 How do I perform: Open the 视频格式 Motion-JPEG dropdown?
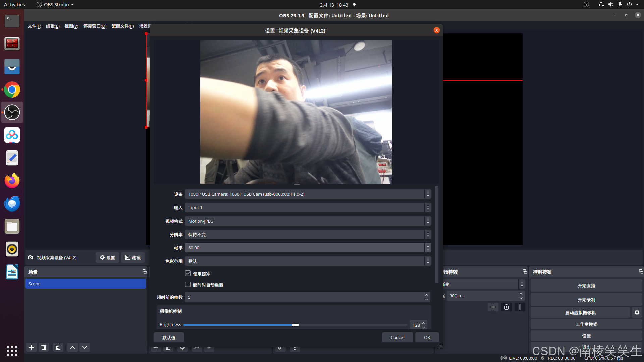coord(308,221)
